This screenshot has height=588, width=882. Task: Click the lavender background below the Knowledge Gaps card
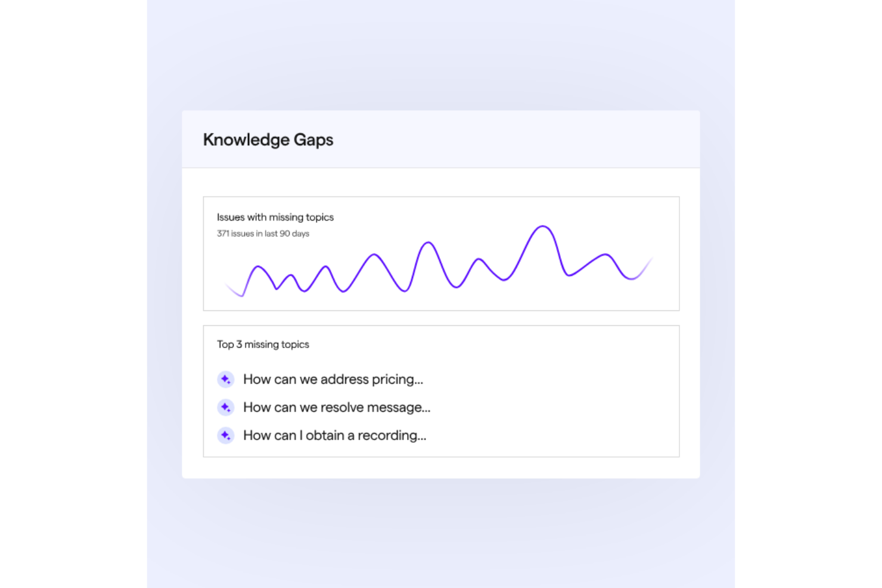coord(441,530)
